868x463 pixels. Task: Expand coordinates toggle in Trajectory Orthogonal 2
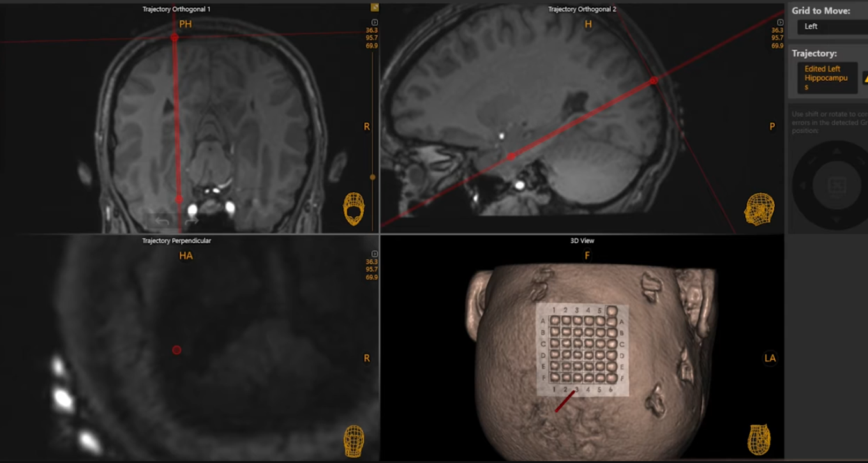tap(780, 22)
